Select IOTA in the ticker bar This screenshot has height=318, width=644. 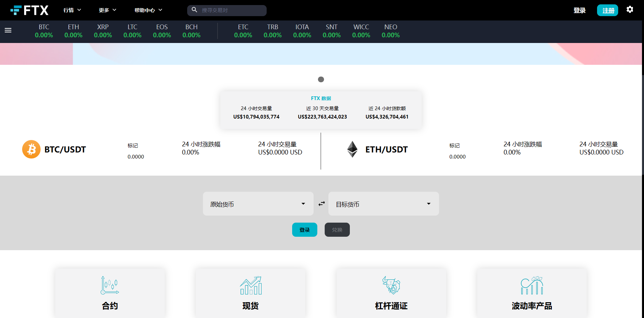(302, 31)
